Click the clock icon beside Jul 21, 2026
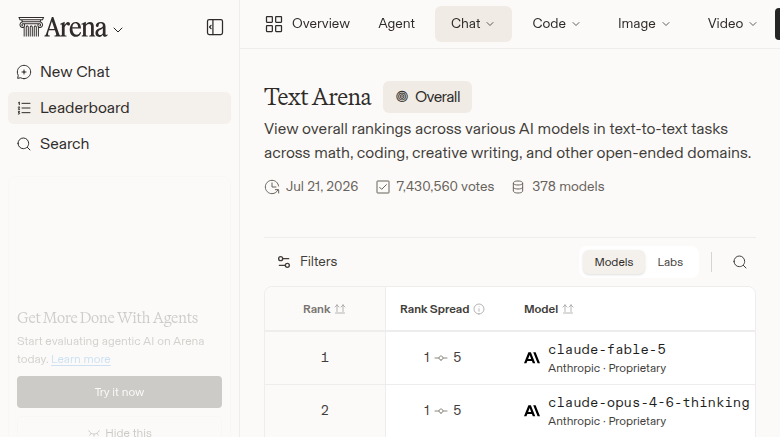Viewport: 780px width, 437px height. tap(272, 187)
